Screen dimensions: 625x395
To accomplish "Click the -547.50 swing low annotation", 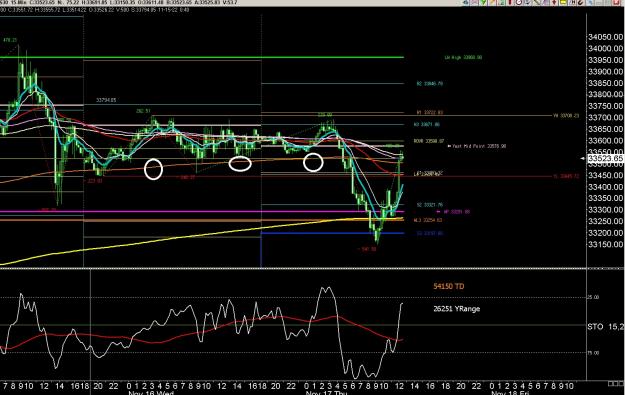I will coord(367,249).
